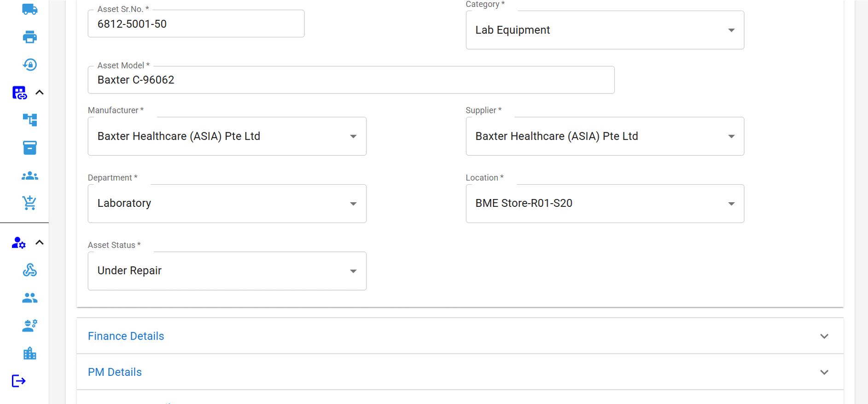Click the Finance Details section title
Screen dimensions: 868x404
tap(126, 336)
